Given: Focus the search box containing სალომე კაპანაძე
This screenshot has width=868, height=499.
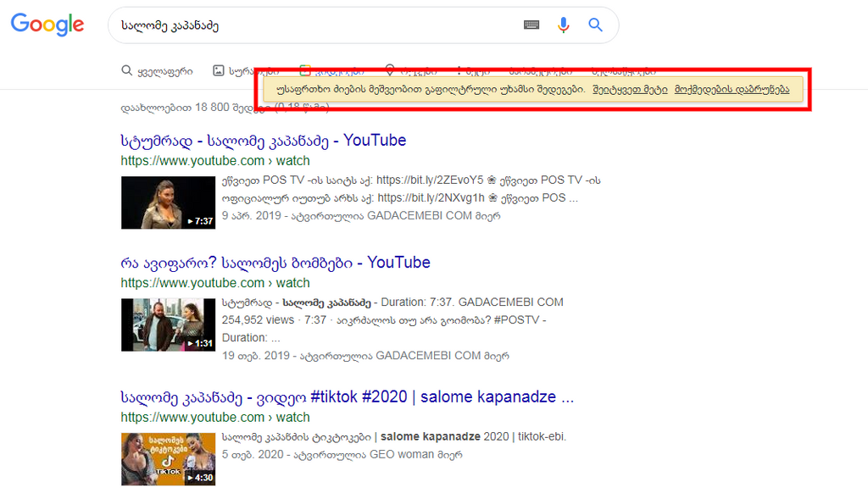Looking at the screenshot, I should pos(363,25).
